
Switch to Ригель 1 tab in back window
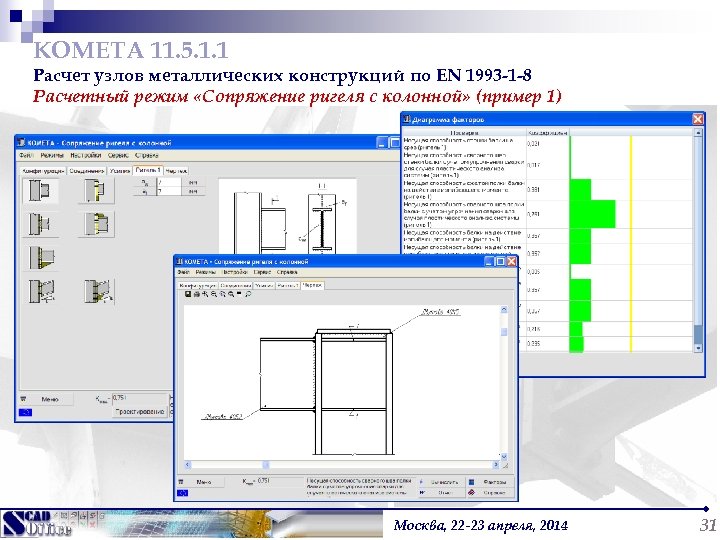(148, 170)
